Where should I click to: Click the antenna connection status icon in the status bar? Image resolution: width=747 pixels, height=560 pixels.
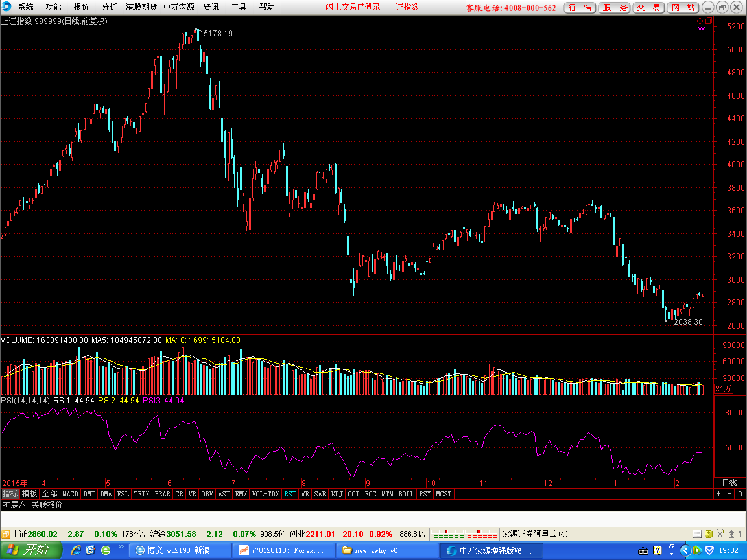[x=720, y=534]
